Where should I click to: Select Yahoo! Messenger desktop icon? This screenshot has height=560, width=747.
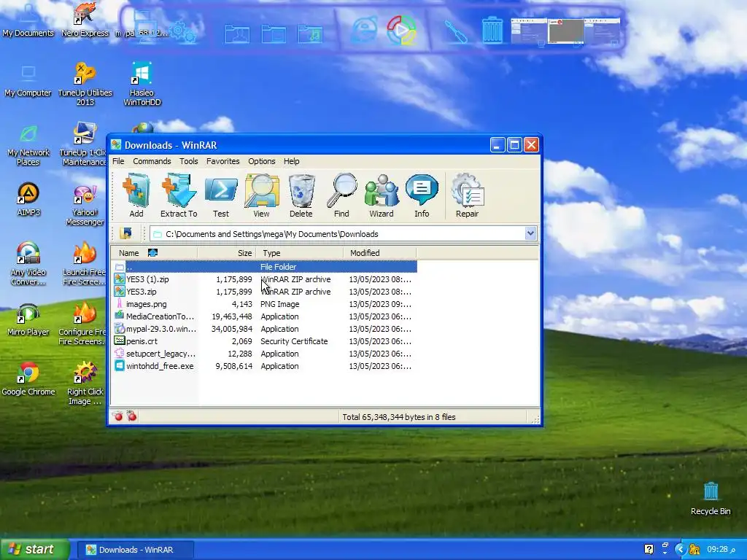[x=85, y=205]
